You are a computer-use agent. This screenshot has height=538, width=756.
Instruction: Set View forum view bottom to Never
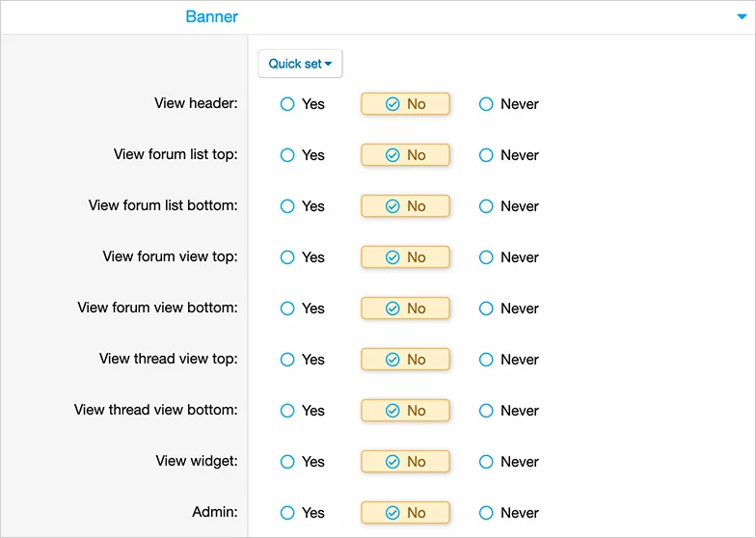(486, 309)
